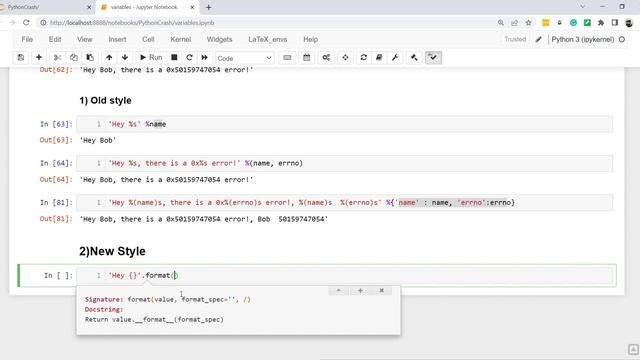Viewport: 640px width, 360px height.
Task: Click the pencil edit mode icon
Action: (539, 40)
